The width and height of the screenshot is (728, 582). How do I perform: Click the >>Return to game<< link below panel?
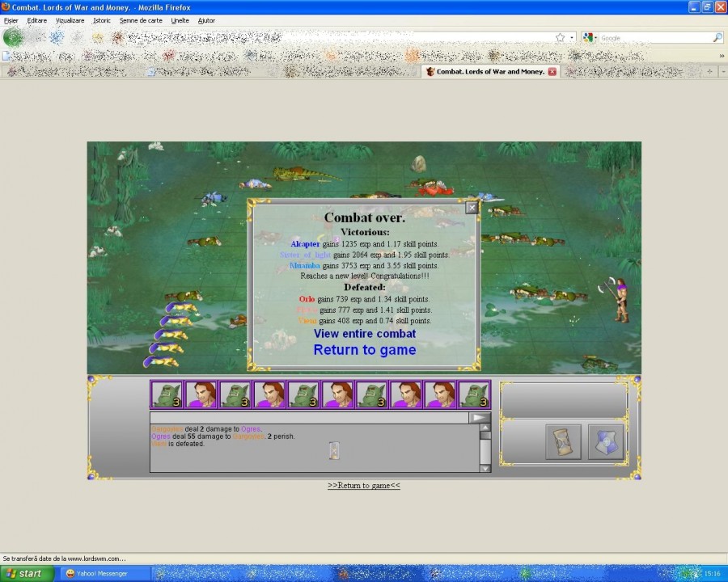click(363, 486)
